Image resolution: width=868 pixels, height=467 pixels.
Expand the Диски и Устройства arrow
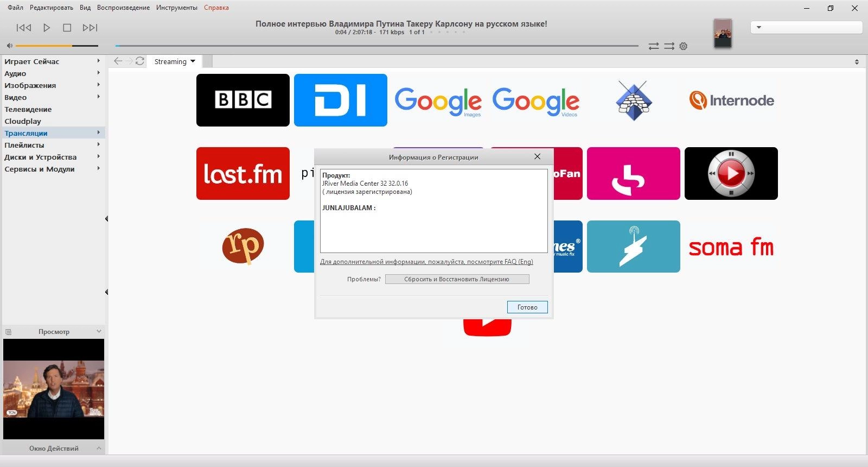(99, 156)
